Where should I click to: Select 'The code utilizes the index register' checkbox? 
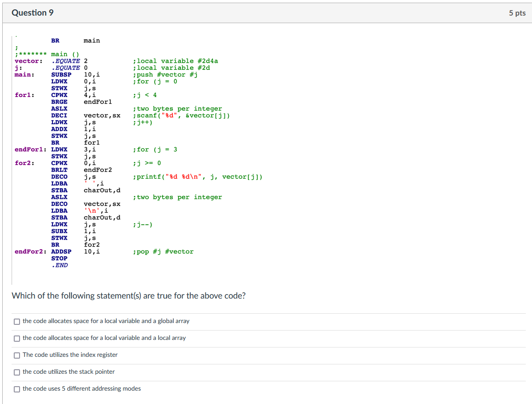click(x=17, y=356)
